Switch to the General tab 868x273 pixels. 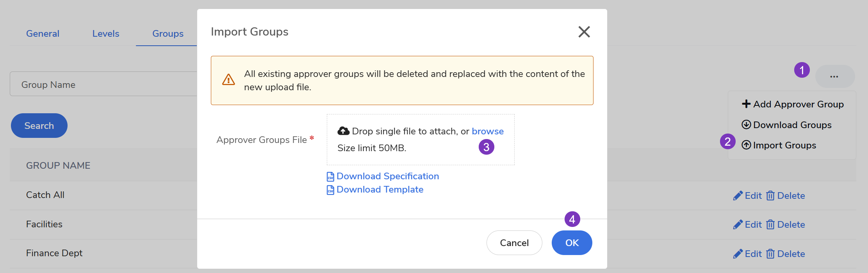(x=43, y=34)
